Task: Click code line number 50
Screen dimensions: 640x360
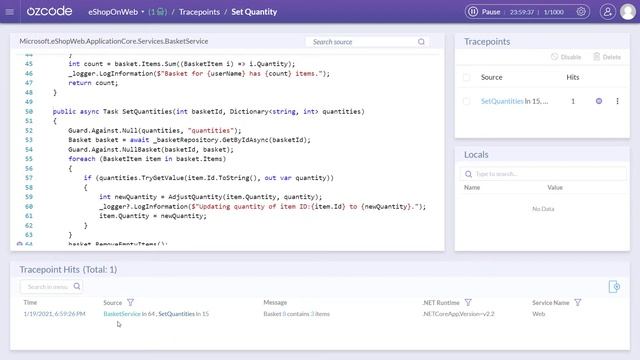Action: pyautogui.click(x=29, y=111)
